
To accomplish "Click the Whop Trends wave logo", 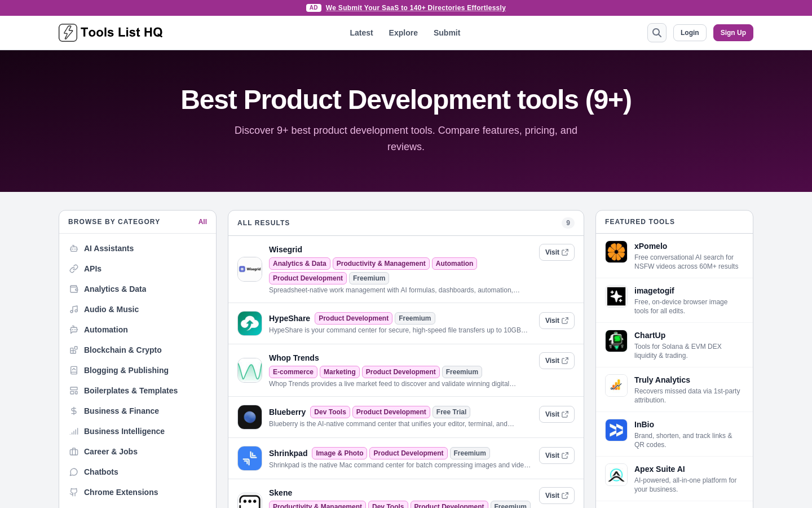I will (250, 370).
